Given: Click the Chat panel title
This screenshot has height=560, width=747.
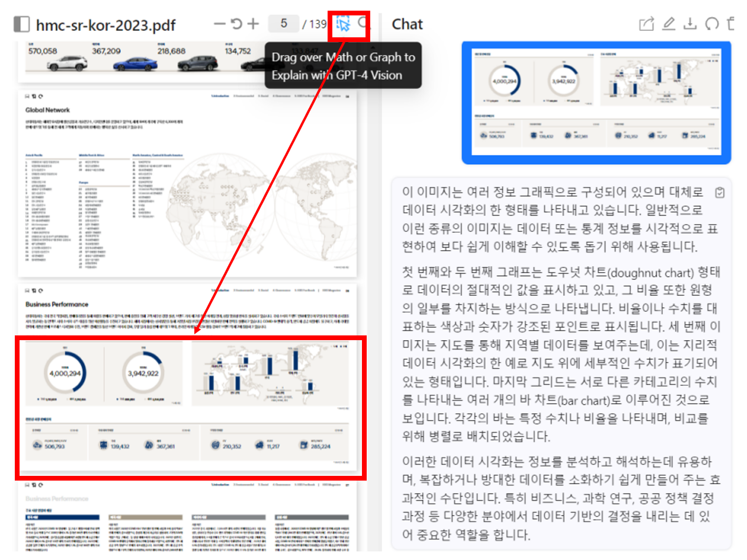Looking at the screenshot, I should point(408,24).
